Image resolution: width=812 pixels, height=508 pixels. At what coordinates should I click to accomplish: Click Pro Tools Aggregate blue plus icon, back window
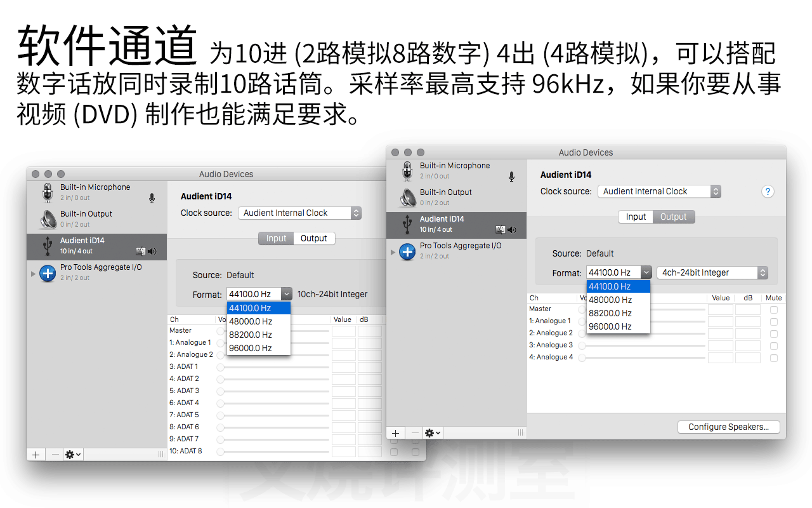pyautogui.click(x=48, y=273)
